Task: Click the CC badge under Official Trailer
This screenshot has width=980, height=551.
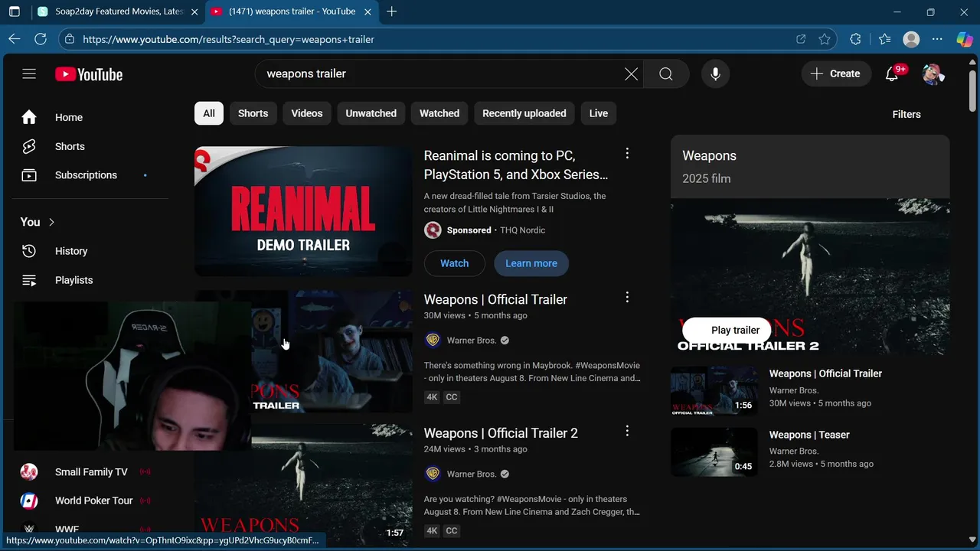Action: pos(452,397)
